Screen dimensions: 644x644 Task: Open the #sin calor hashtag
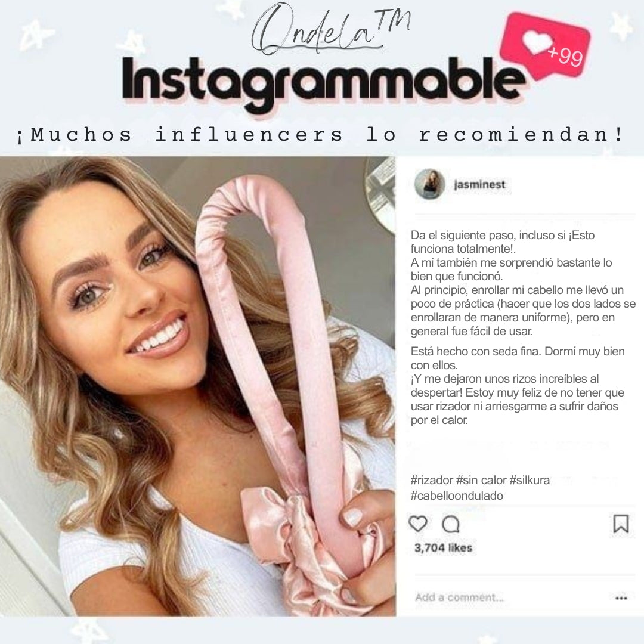click(481, 480)
